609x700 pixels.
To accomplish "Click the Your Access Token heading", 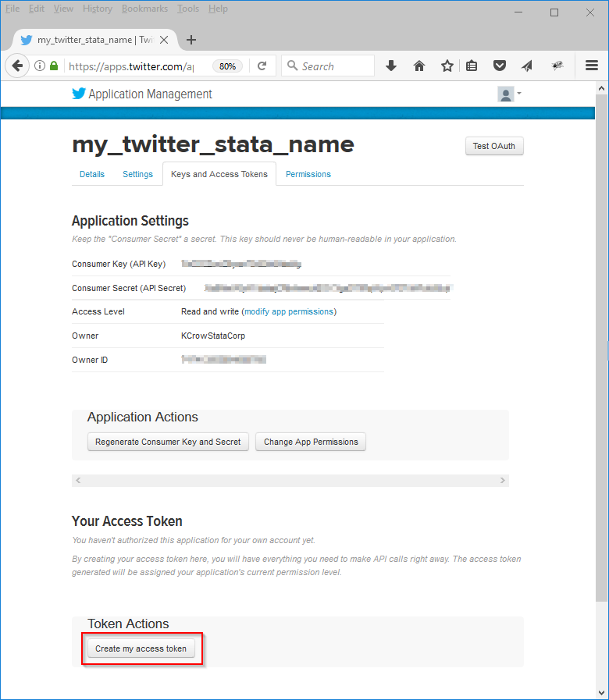I will coord(127,521).
